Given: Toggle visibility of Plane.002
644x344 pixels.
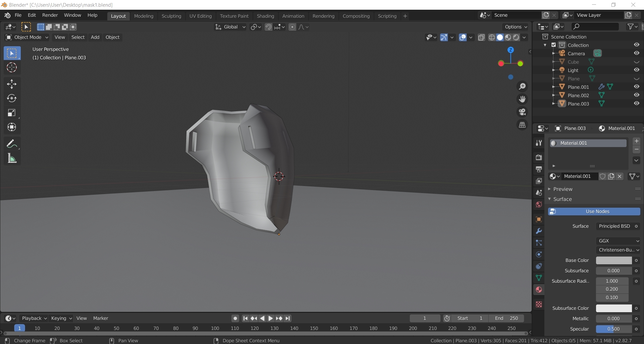Looking at the screenshot, I should click(637, 95).
